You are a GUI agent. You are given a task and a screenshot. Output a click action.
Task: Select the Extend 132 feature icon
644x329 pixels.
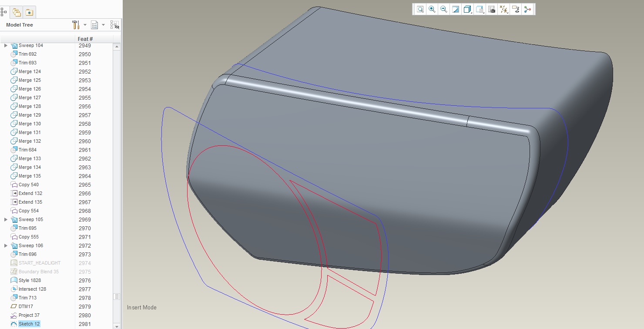coord(14,193)
